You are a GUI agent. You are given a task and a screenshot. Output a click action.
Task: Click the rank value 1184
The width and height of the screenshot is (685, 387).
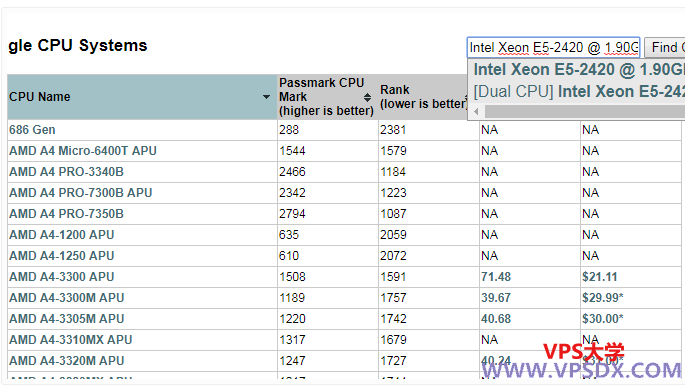393,172
